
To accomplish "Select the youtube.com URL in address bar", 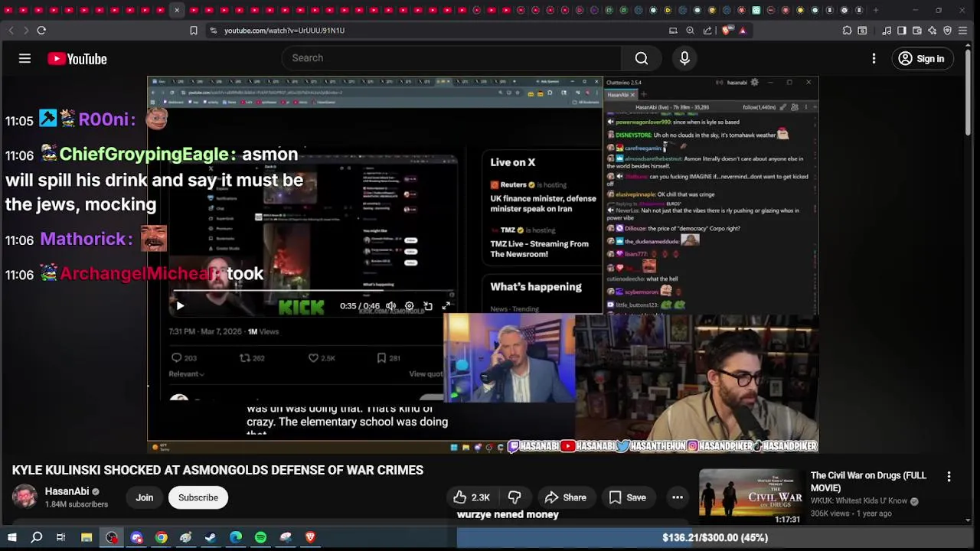I will (x=284, y=31).
